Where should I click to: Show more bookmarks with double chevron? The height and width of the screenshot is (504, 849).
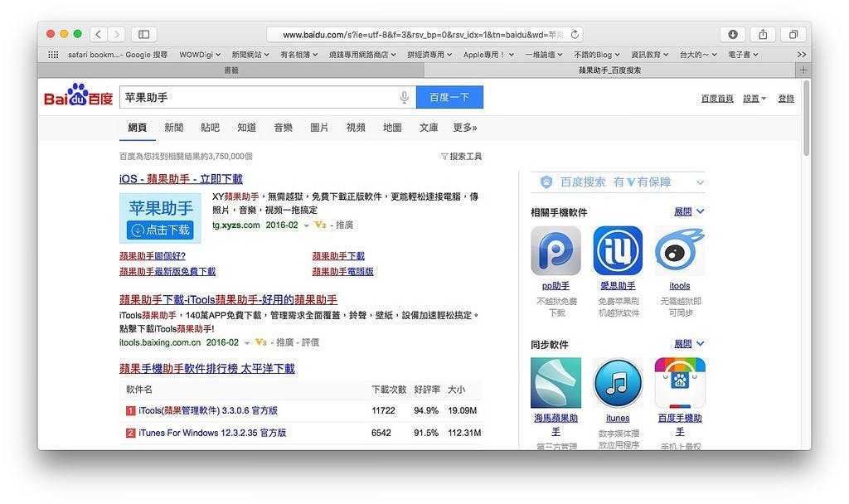(x=802, y=54)
